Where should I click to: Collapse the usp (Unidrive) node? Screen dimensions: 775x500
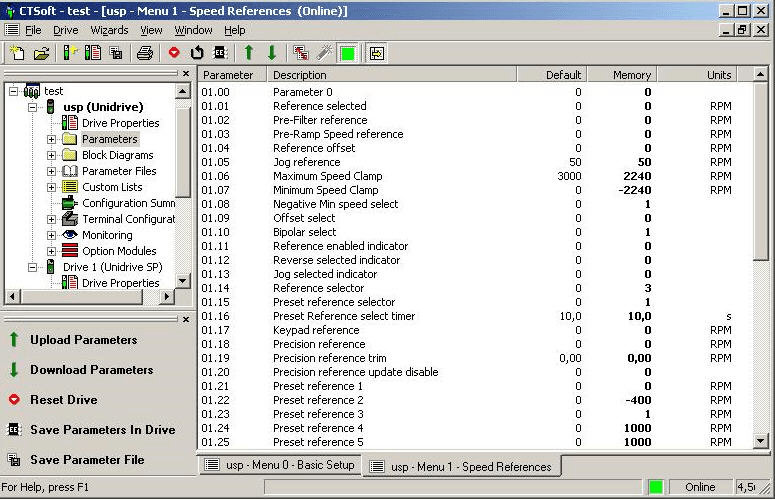33,107
